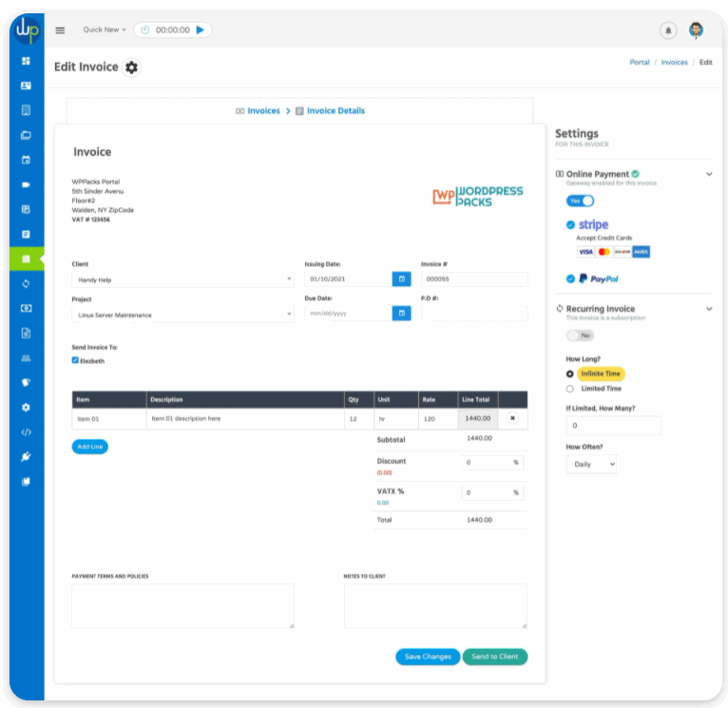Open notifications bell icon
This screenshot has height=708, width=728.
click(x=668, y=30)
